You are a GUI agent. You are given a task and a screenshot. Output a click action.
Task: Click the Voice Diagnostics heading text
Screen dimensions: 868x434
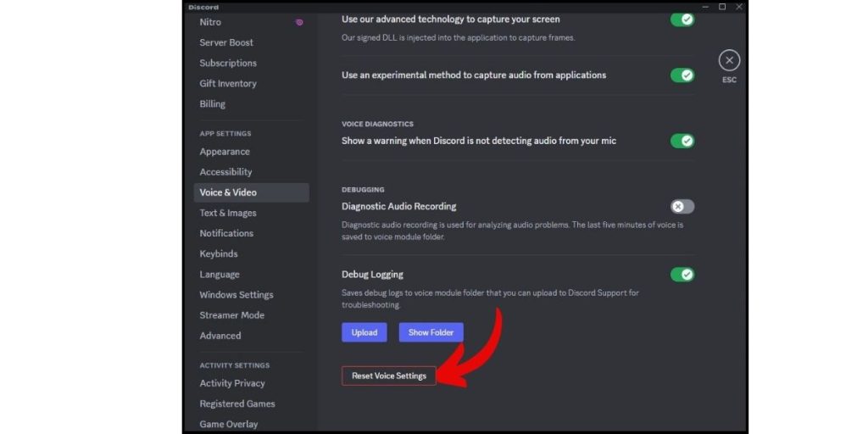click(x=377, y=124)
